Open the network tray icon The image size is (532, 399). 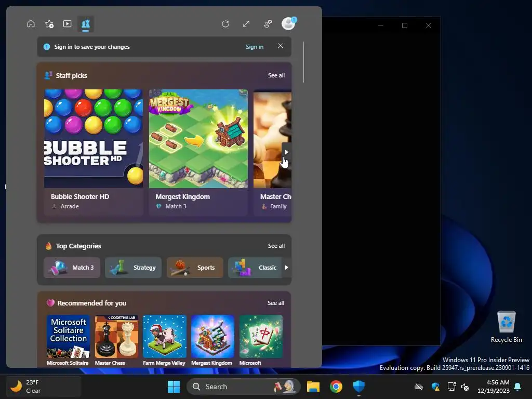click(x=451, y=387)
